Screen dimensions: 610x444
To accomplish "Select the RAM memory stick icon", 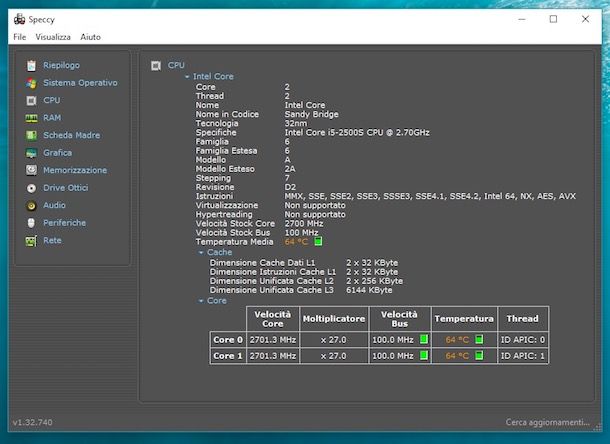I will pos(32,118).
